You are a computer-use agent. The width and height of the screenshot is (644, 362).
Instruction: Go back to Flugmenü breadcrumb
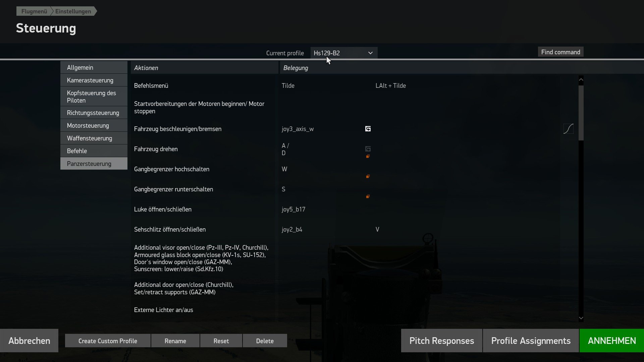tap(34, 11)
